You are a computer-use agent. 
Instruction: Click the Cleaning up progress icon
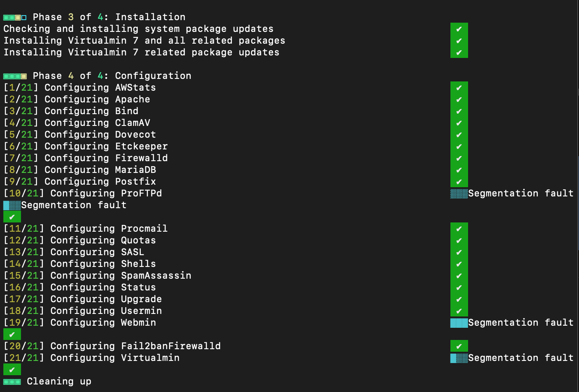point(12,382)
